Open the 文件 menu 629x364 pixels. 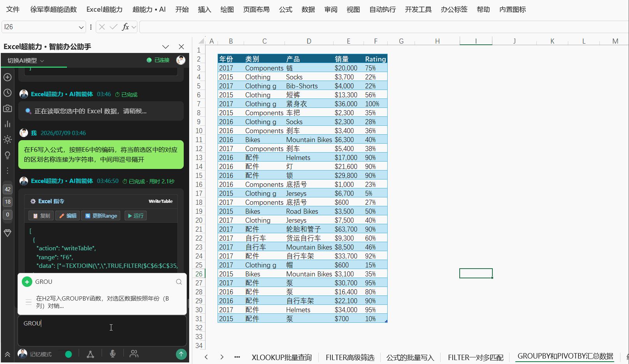[13, 9]
